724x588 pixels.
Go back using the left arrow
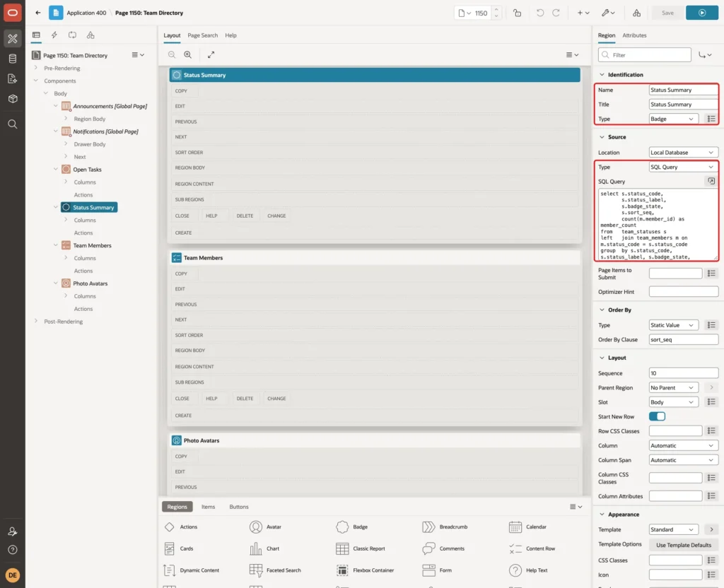click(38, 13)
